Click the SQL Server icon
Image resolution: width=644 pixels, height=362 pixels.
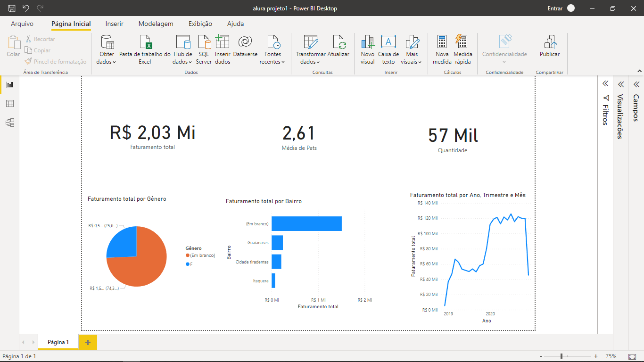tap(204, 42)
